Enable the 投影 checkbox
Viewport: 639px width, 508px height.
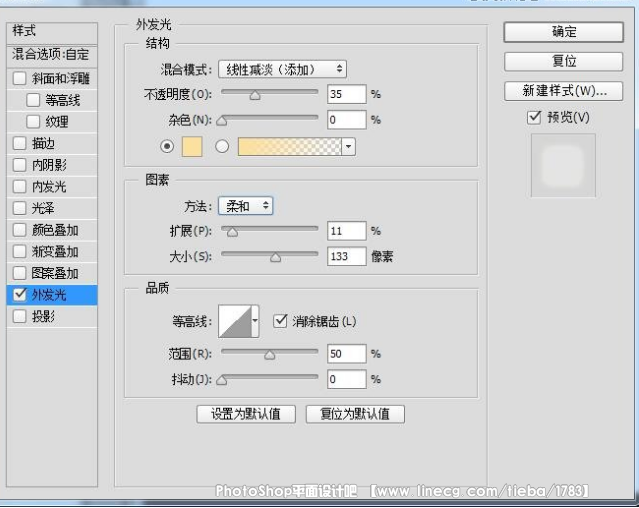tap(19, 316)
